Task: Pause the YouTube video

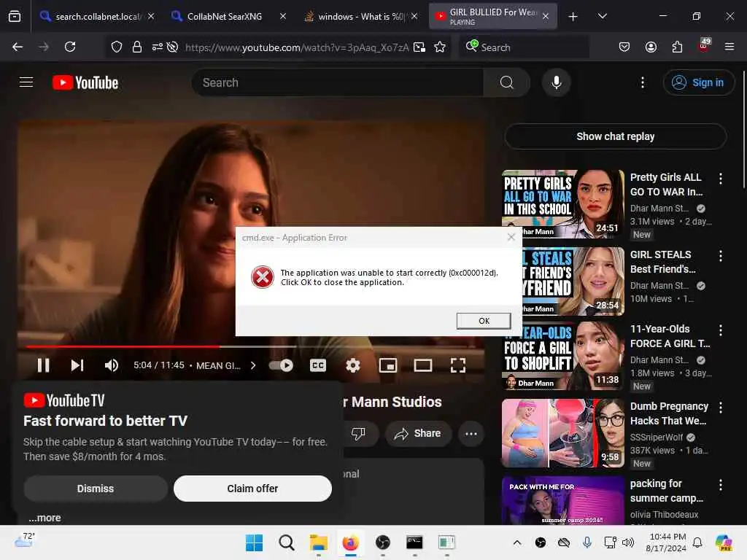Action: pos(43,365)
